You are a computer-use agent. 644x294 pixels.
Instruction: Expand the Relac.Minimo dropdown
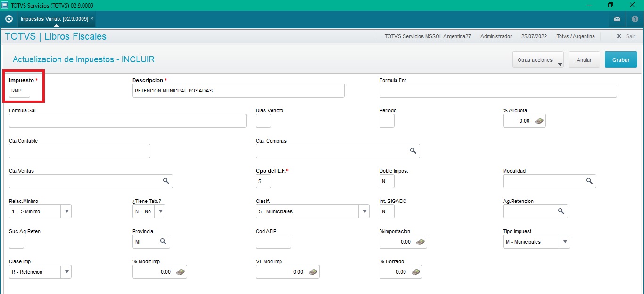click(66, 211)
